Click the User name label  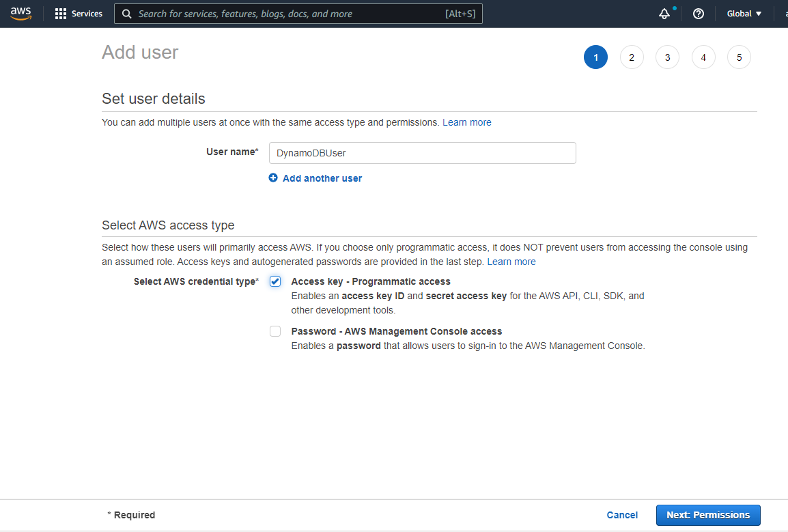232,152
